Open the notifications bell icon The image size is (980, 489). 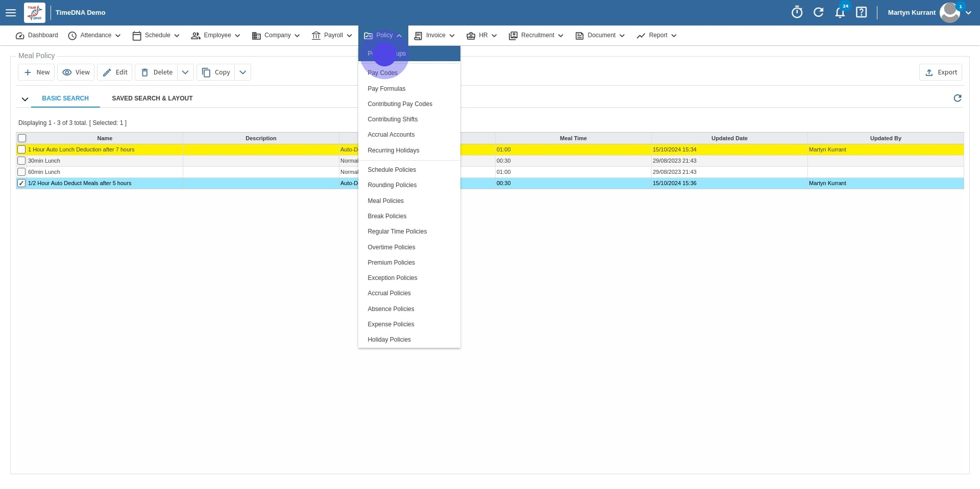point(840,13)
